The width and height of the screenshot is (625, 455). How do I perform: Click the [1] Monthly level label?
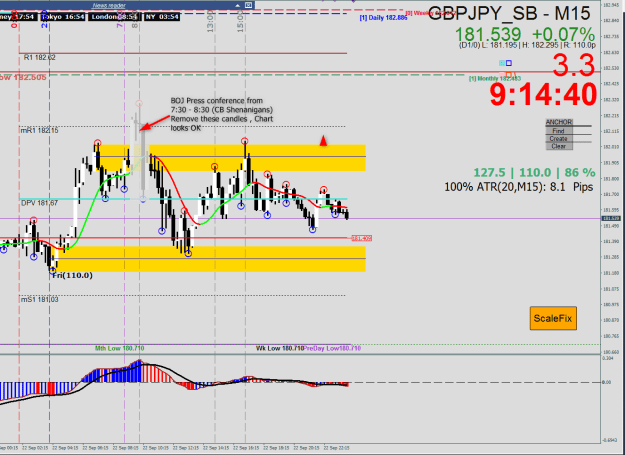(495, 78)
